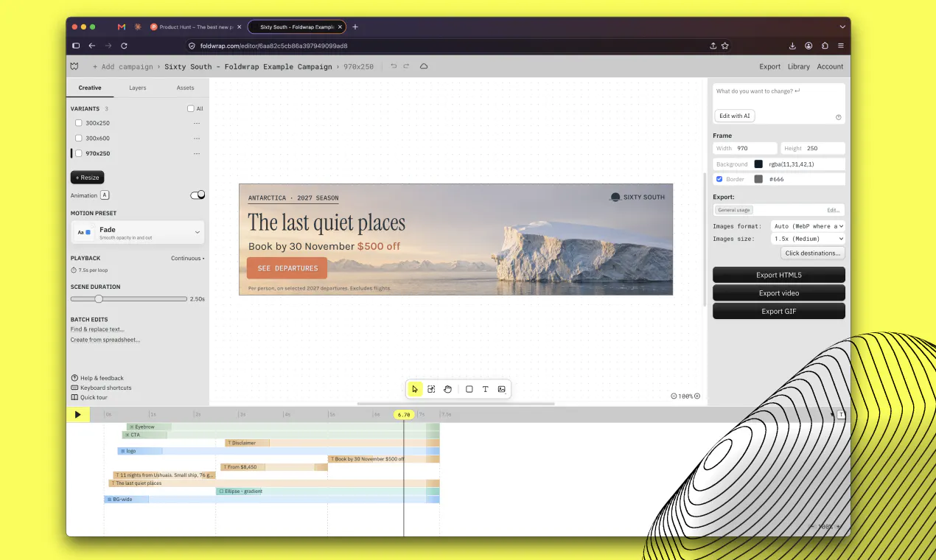Activate the hand pan tool

447,389
